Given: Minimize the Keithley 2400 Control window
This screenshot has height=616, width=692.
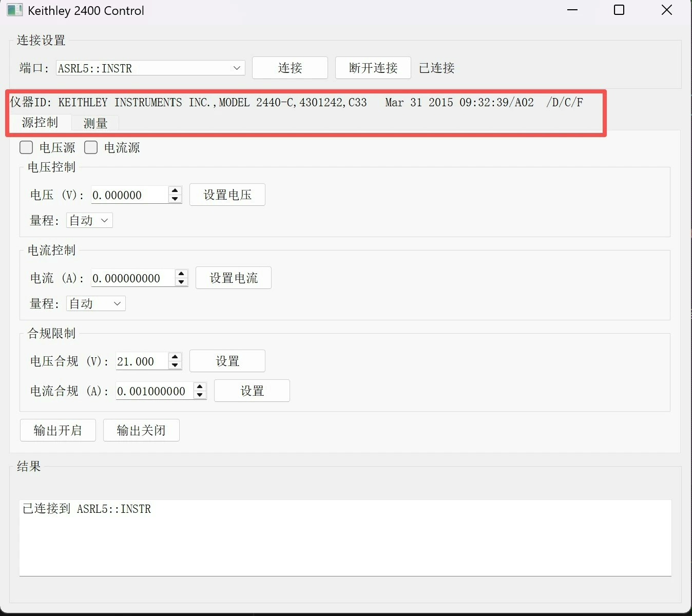Looking at the screenshot, I should click(x=572, y=10).
